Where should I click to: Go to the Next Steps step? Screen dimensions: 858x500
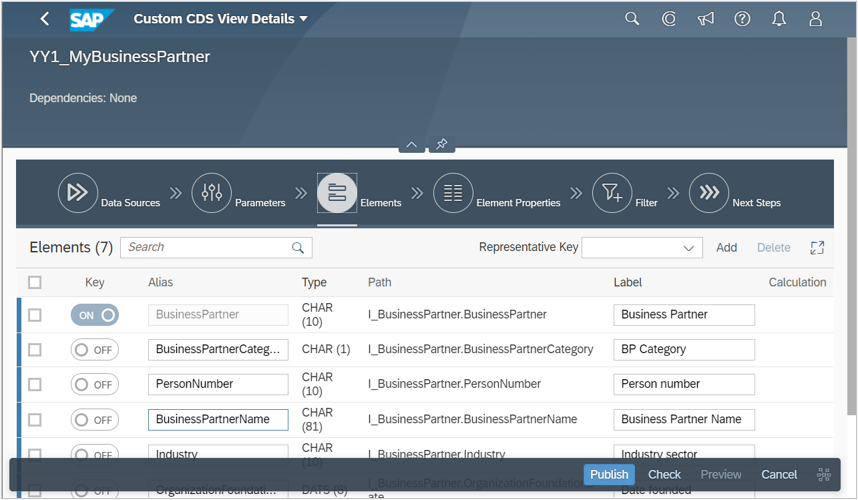click(709, 193)
